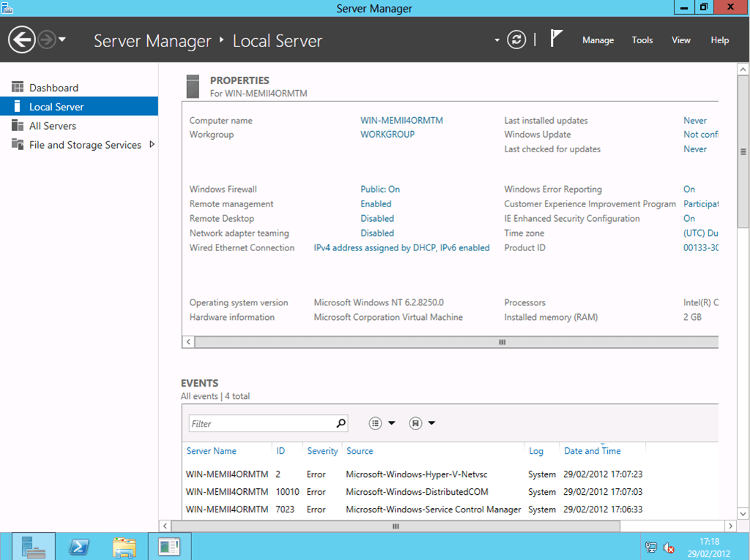Click the WIN-MEMII4ORMTM computer name link
This screenshot has width=750, height=560.
[x=401, y=121]
